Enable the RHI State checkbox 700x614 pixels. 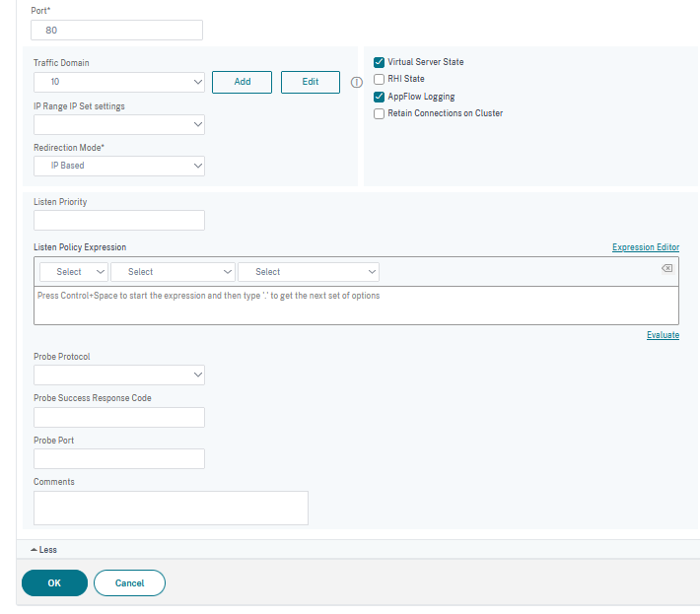(379, 79)
